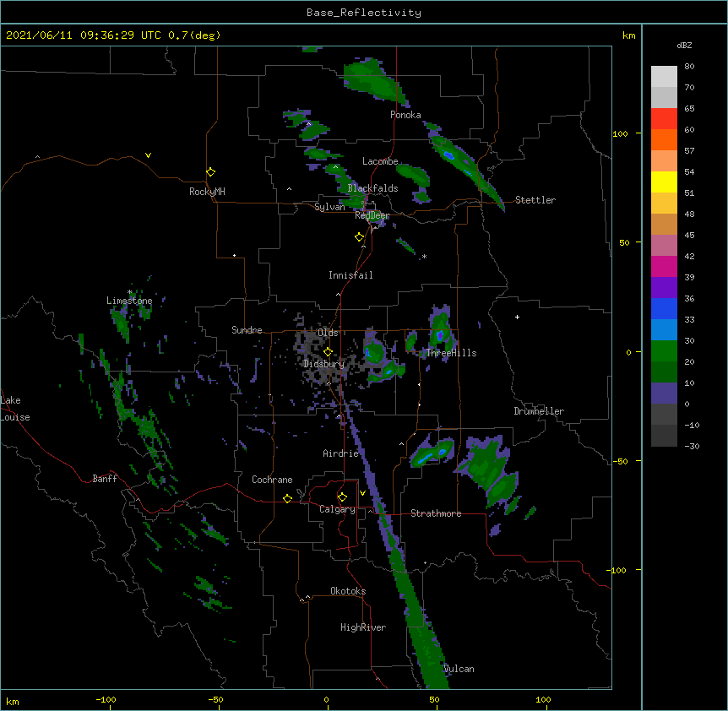Click the RockyMH label
Screen dimensions: 728x711
207,192
